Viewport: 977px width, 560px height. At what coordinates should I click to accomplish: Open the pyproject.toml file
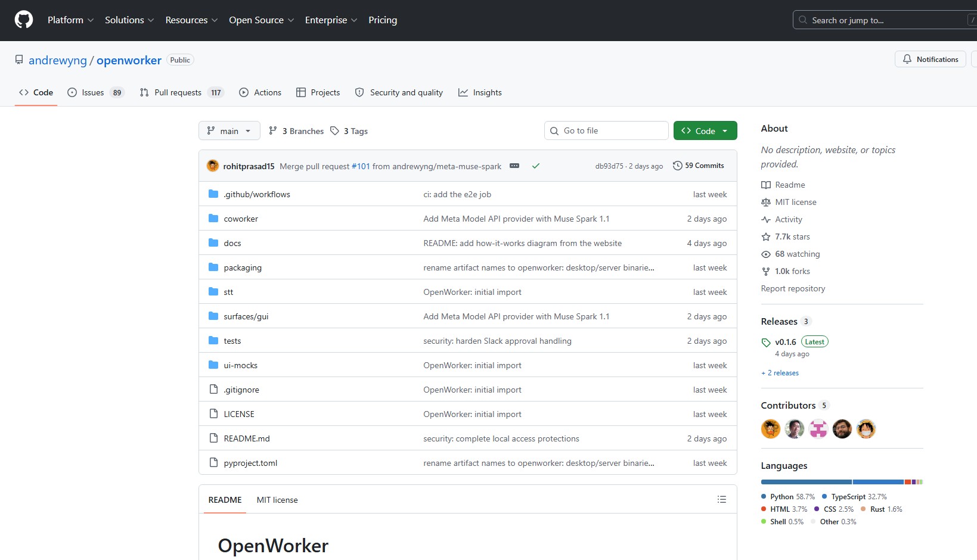point(250,463)
